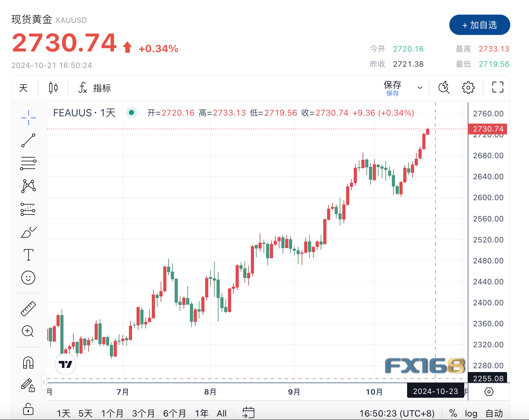Open indicators via the fx icon

pos(83,88)
